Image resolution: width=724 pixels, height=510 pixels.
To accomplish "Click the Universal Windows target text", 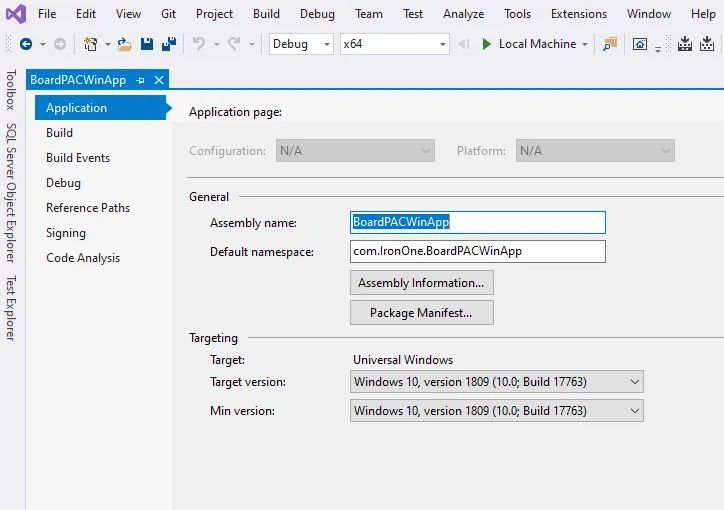I will point(403,360).
